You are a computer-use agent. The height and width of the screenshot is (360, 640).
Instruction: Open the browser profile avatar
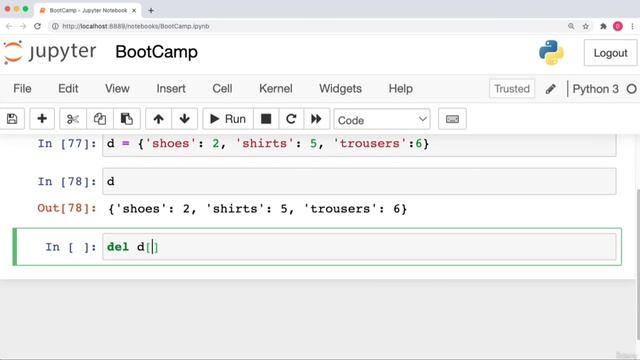click(618, 26)
